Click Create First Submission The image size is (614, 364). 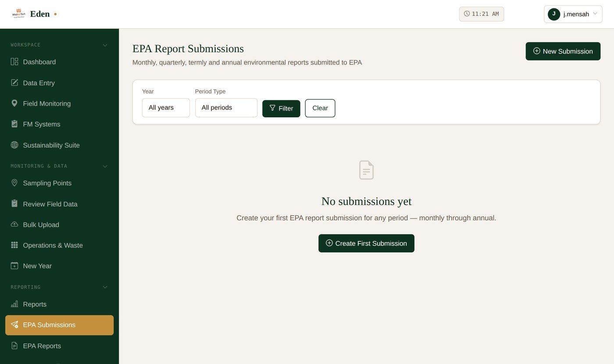366,243
